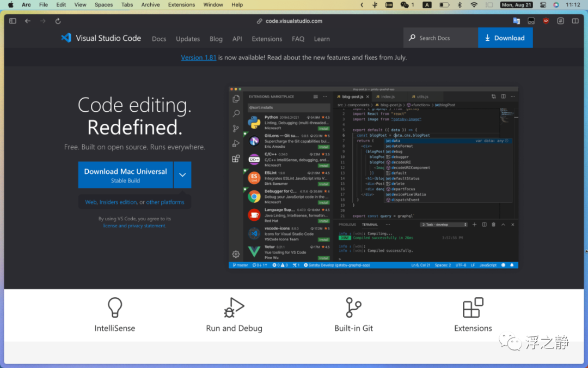The image size is (588, 368).
Task: Toggle split view using the rightmost toolbar icon
Action: tap(575, 21)
